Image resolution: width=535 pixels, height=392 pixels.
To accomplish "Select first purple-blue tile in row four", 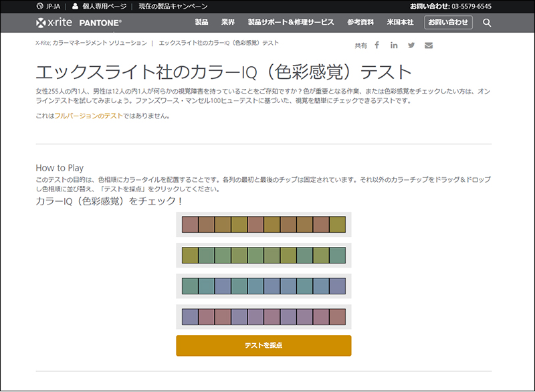I will [x=190, y=316].
